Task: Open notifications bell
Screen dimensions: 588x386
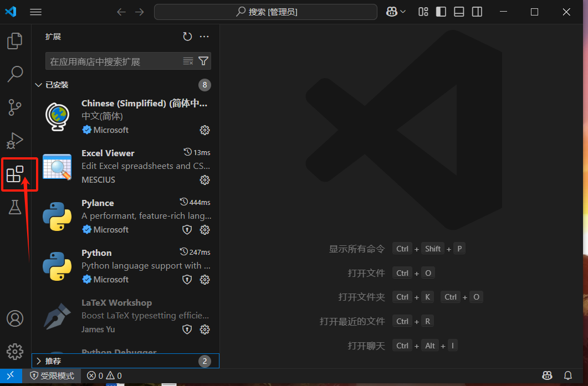Action: click(568, 375)
